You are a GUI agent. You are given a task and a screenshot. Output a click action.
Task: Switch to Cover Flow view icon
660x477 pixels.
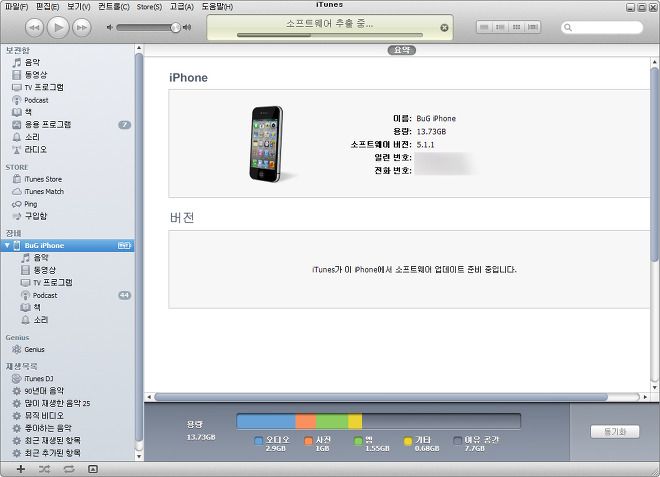(533, 27)
